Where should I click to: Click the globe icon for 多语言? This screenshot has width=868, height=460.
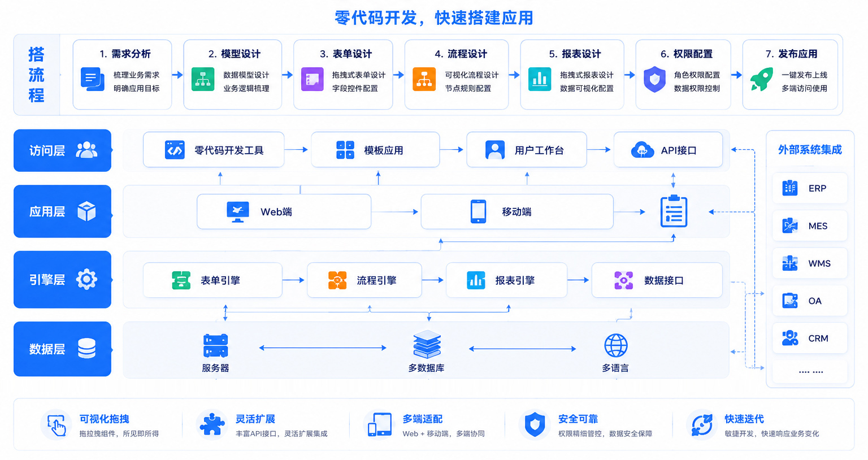[615, 345]
